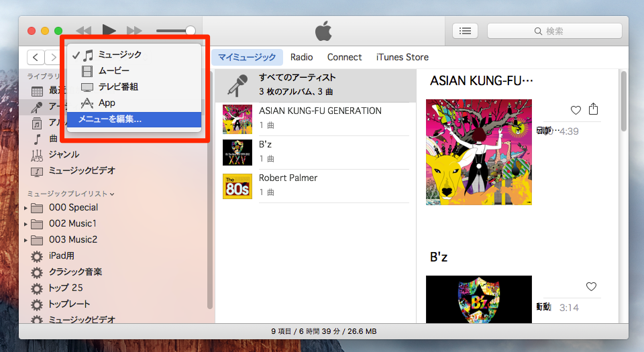Open the Radio tab
This screenshot has height=352, width=644.
pyautogui.click(x=301, y=57)
